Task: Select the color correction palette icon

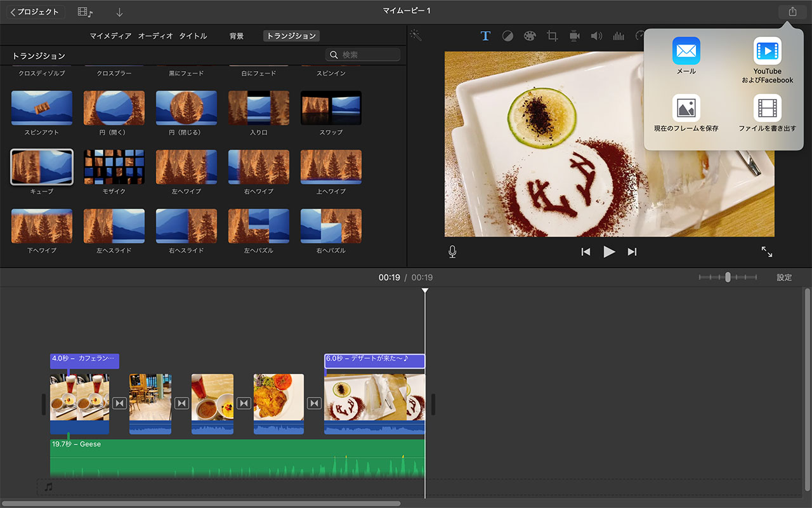Action: pos(530,36)
